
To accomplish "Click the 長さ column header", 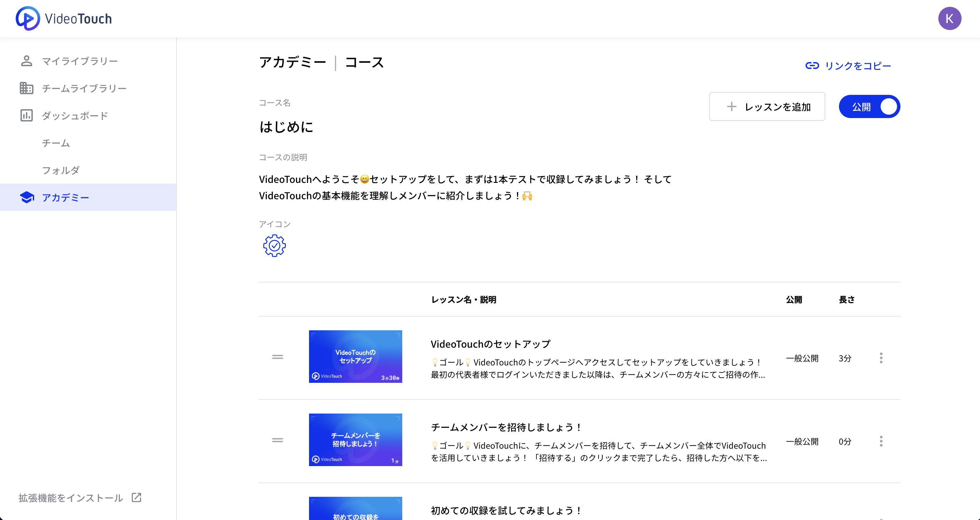I will pos(846,300).
